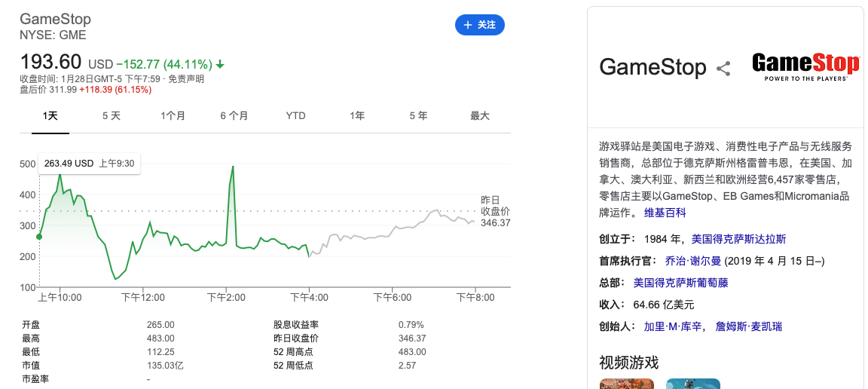
Task: Click the 股息收益率 0.79% value
Action: 411,325
